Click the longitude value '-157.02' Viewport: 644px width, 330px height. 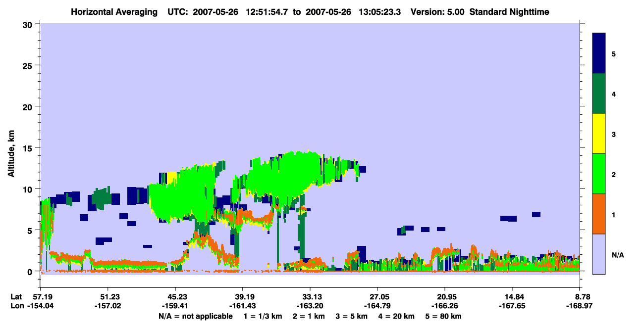click(108, 306)
